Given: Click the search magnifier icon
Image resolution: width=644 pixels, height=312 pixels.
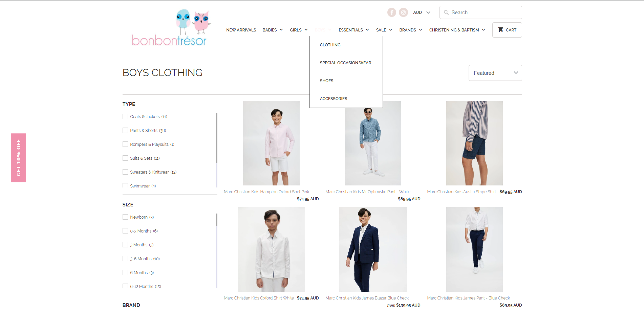Looking at the screenshot, I should click(446, 13).
